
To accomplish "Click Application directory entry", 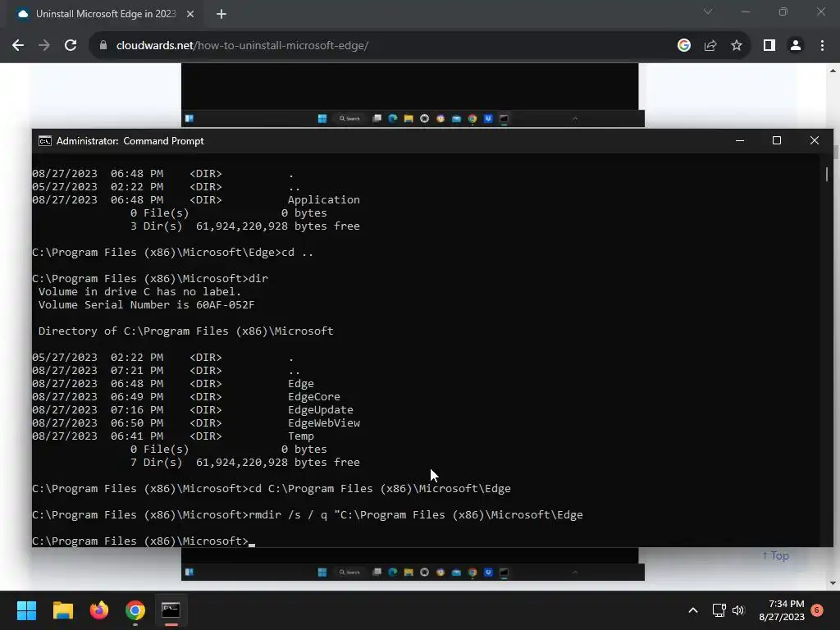I will tap(323, 200).
